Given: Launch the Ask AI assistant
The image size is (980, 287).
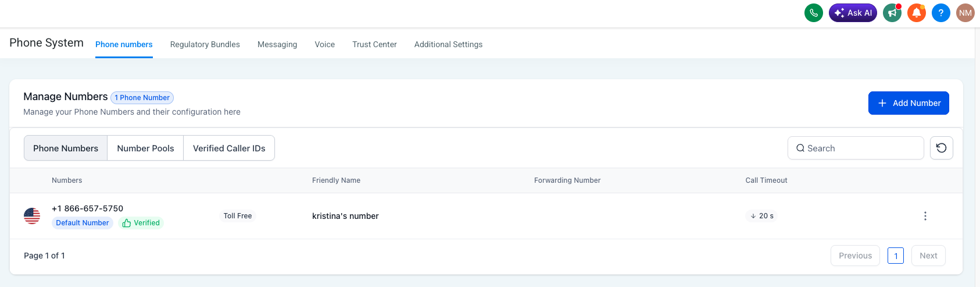Looking at the screenshot, I should (x=853, y=13).
